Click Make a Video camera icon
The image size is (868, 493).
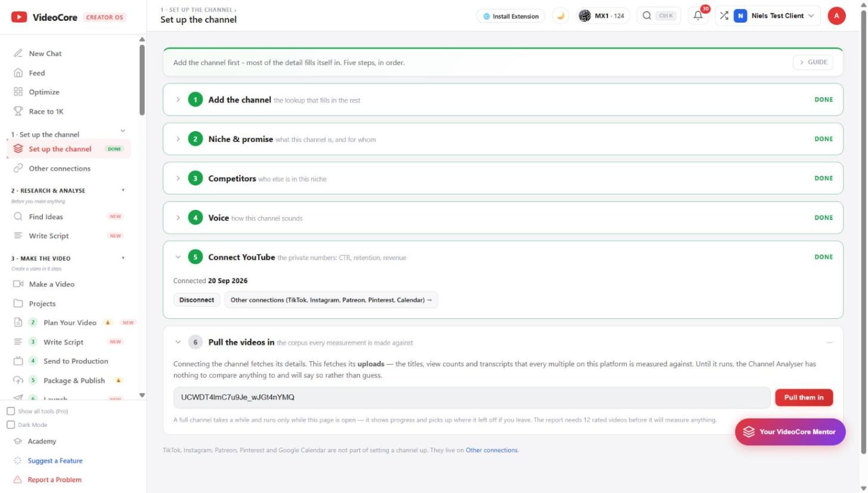click(18, 284)
